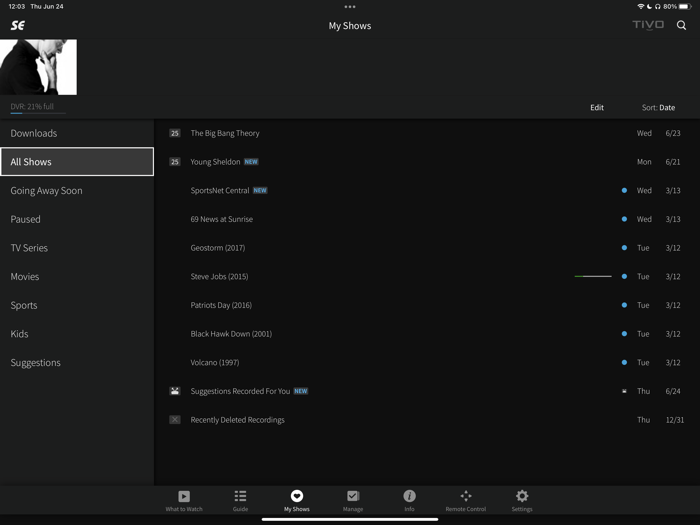The height and width of the screenshot is (525, 700).
Task: Open Recently Deleted Recordings title
Action: 238,420
